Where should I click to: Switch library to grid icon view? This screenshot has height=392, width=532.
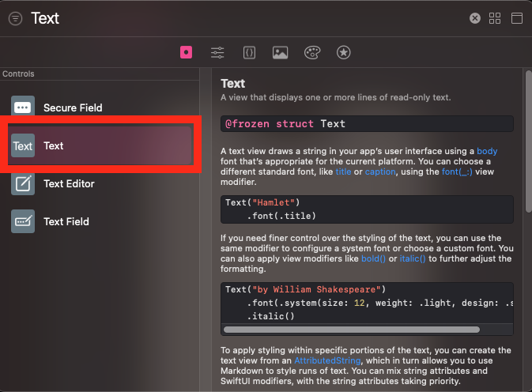[x=495, y=18]
